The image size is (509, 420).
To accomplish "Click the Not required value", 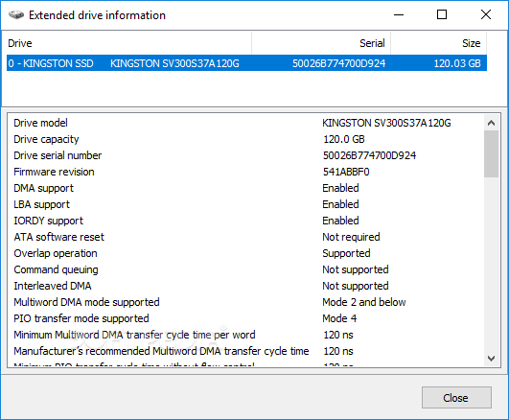I will tap(351, 237).
